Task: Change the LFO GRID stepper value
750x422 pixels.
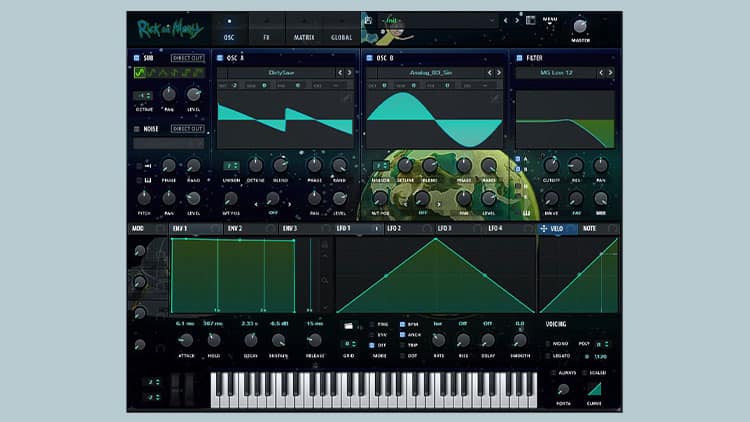Action: [349, 344]
